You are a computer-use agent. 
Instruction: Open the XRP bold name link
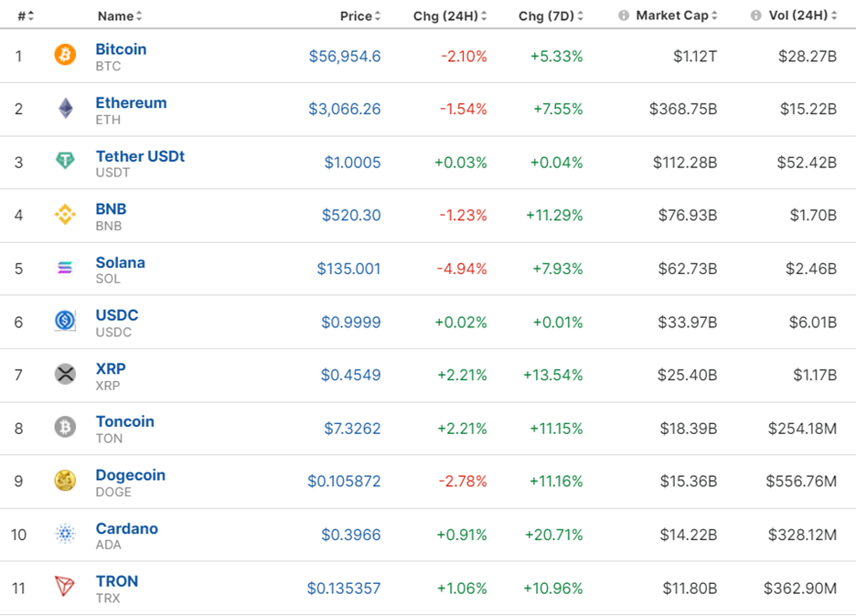point(111,368)
